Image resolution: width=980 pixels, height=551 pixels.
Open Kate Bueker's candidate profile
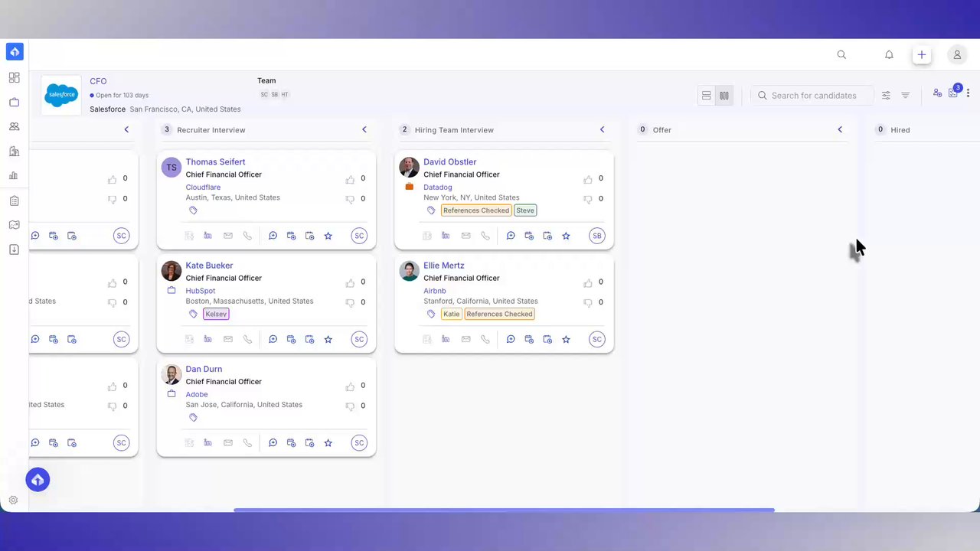tap(209, 266)
